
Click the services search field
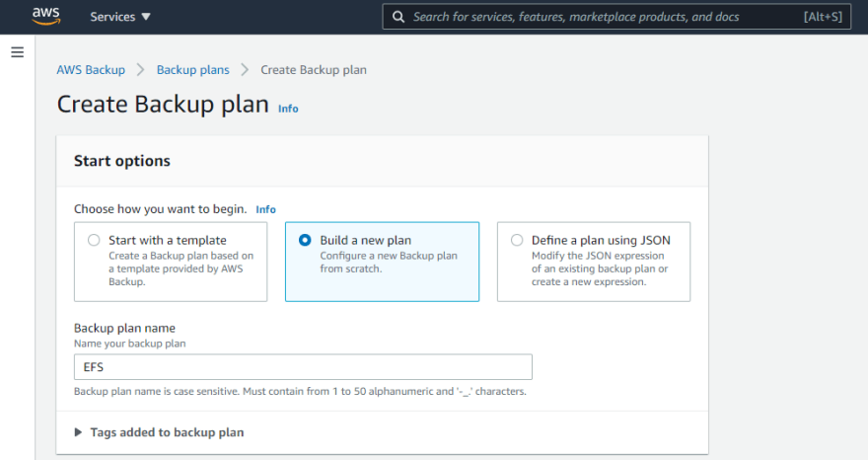click(x=616, y=17)
